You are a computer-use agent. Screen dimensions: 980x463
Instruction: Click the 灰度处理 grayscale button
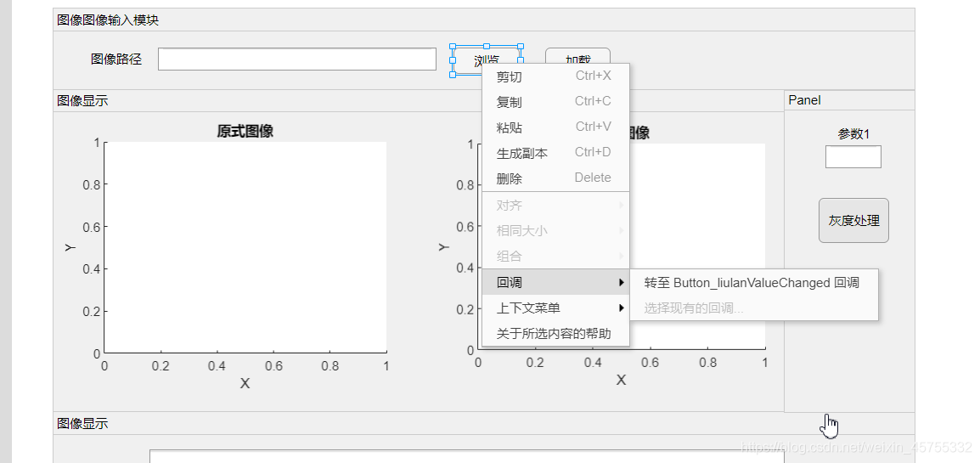pyautogui.click(x=853, y=221)
